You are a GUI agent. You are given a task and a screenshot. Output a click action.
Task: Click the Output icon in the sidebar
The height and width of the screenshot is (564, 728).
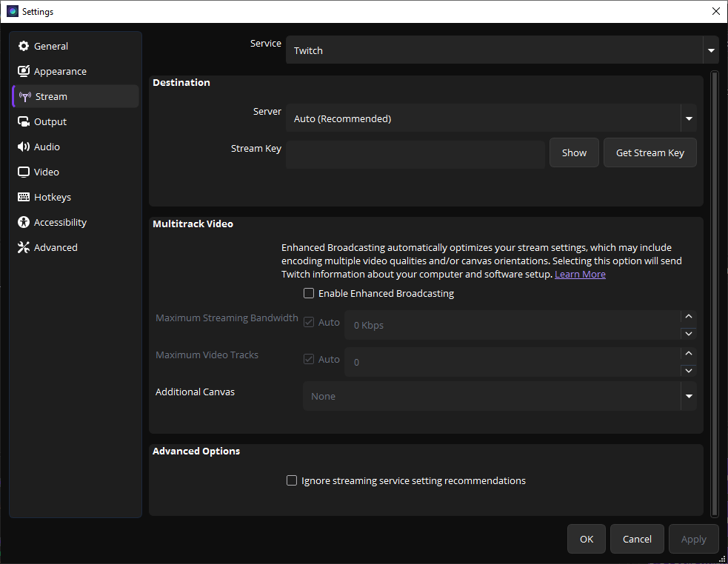tap(24, 121)
